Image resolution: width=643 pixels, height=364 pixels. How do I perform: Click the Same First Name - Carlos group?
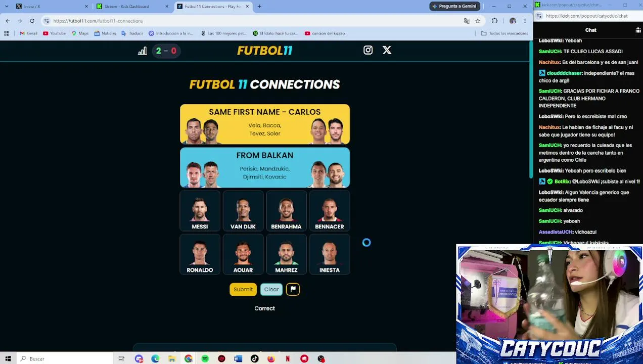[x=265, y=124]
